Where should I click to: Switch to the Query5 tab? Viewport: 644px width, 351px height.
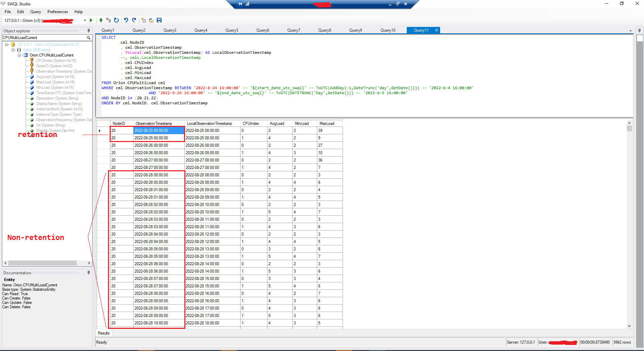pos(232,30)
